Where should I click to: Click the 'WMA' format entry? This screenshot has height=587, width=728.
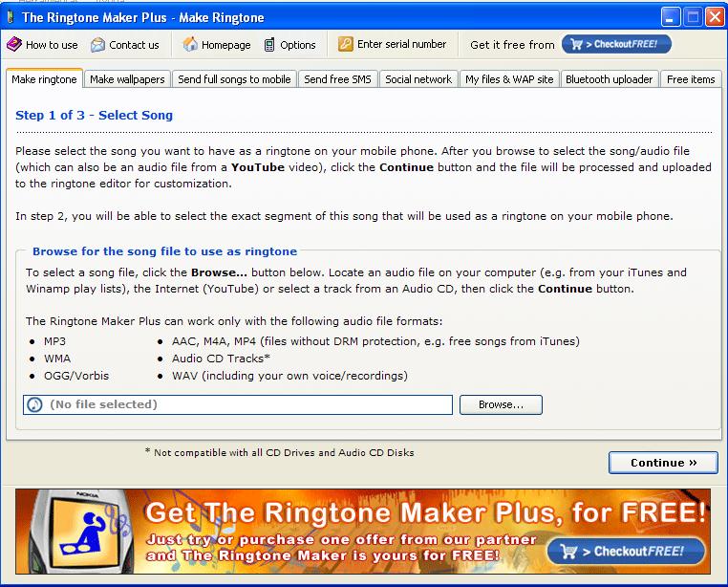tap(57, 359)
